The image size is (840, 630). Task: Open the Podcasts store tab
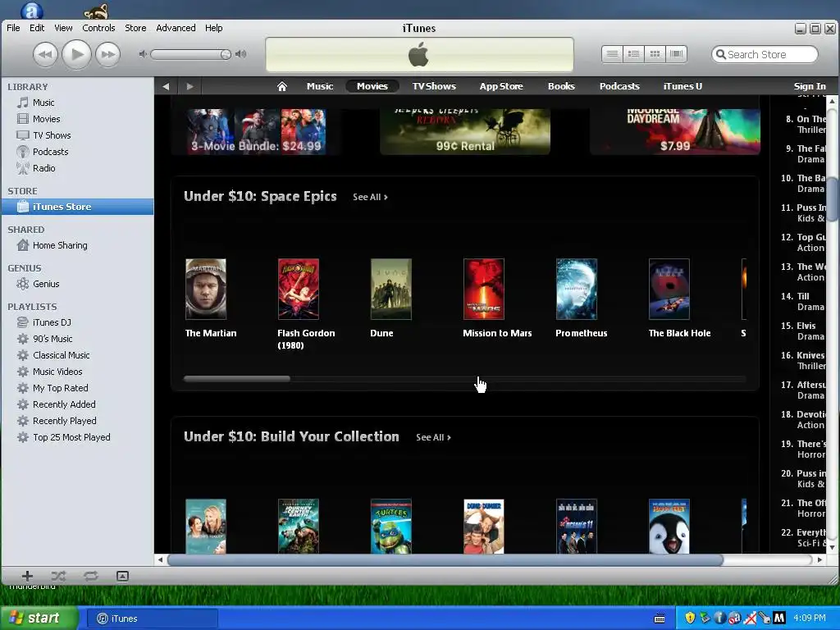coord(619,86)
